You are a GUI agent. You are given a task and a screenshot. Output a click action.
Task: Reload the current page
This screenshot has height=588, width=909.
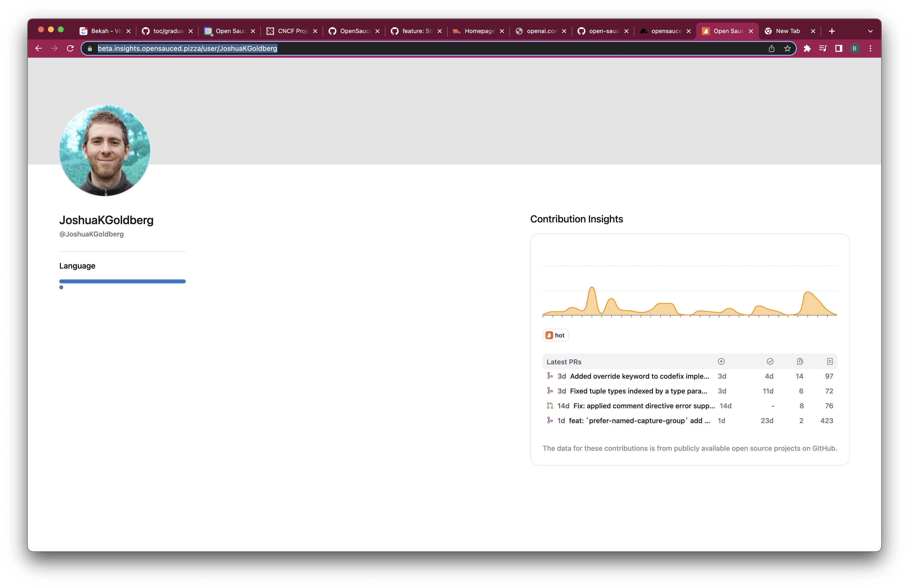[70, 48]
